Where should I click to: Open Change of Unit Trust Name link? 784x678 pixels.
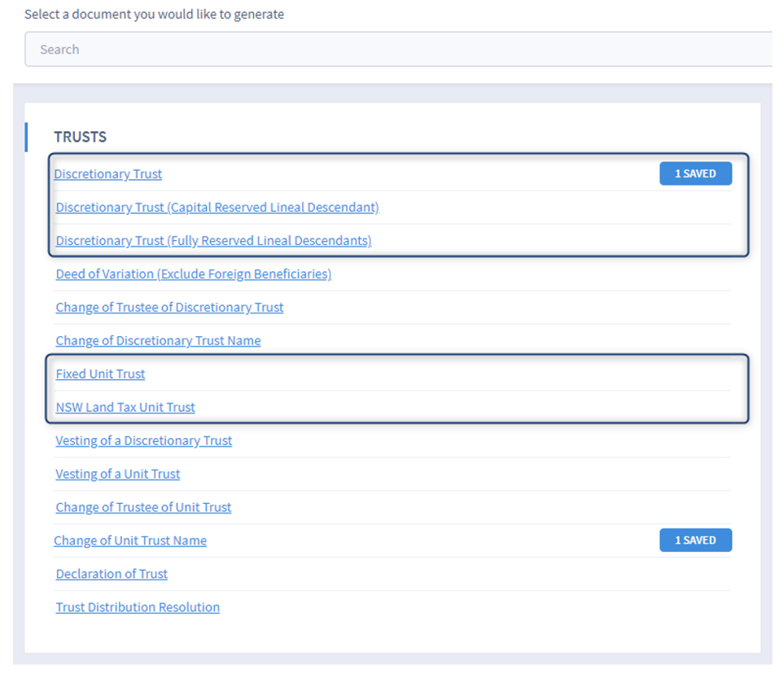[x=130, y=541]
